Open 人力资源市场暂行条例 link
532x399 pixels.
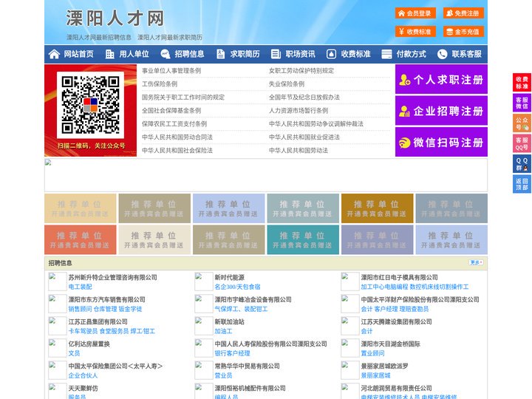(299, 110)
